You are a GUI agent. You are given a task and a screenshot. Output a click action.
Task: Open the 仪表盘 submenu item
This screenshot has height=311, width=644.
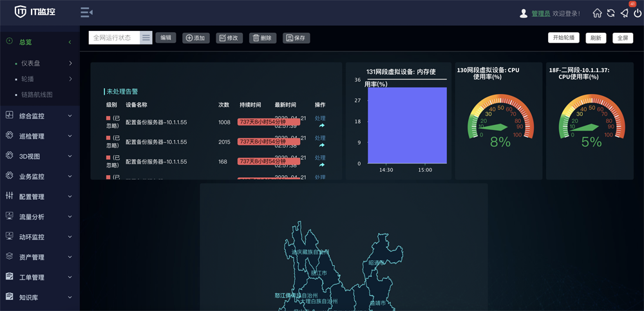pyautogui.click(x=31, y=63)
